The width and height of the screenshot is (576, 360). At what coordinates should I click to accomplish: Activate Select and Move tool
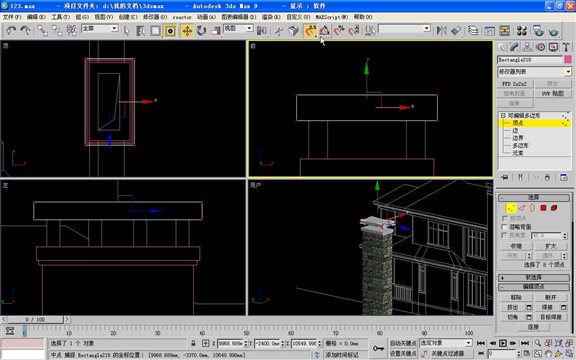(x=187, y=31)
